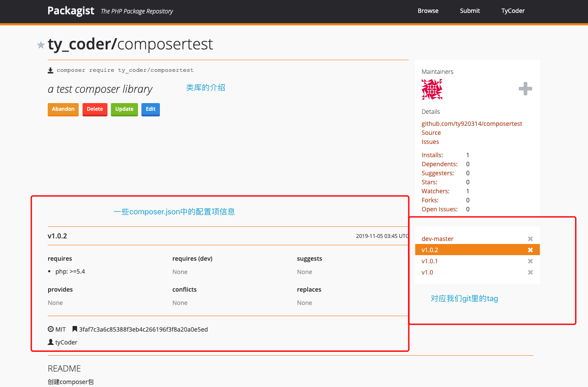The image size is (588, 387).
Task: Open the github.com/ty920314/composertest link
Action: [x=472, y=124]
